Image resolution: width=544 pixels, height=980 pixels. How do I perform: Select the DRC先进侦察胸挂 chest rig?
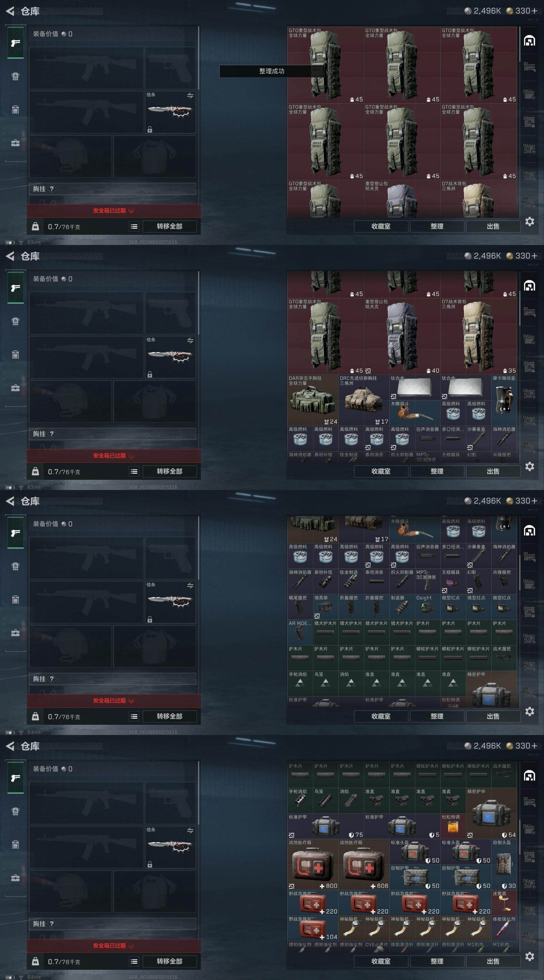(x=364, y=400)
